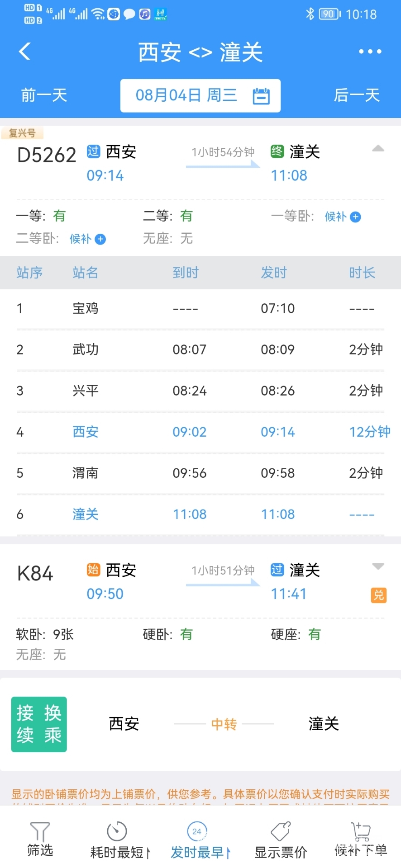
Task: Go to 前一天 previous day
Action: tap(44, 95)
